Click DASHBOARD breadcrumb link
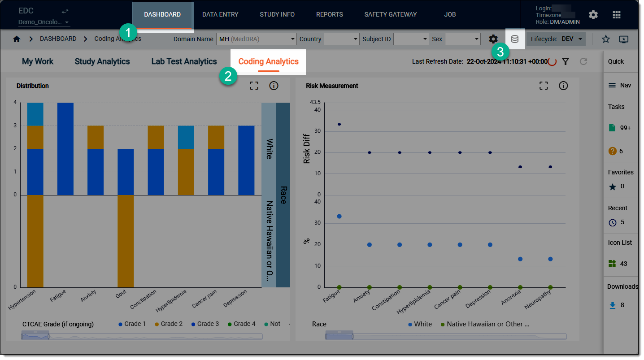Image resolution: width=644 pixels, height=360 pixels. pyautogui.click(x=58, y=39)
